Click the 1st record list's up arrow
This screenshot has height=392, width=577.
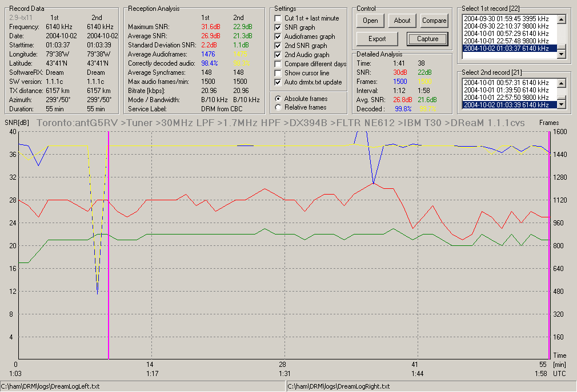click(561, 19)
